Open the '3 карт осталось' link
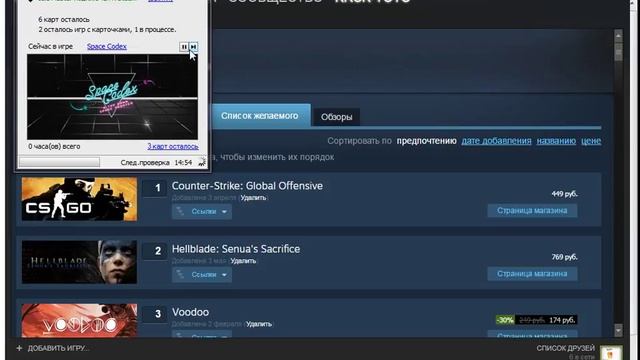The width and height of the screenshot is (640, 360). [173, 146]
